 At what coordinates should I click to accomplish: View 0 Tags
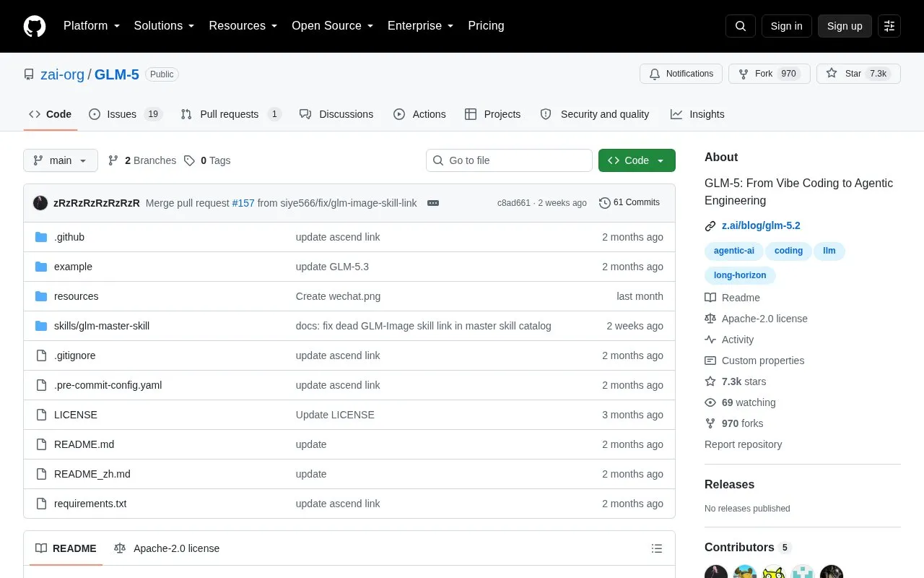tap(207, 160)
